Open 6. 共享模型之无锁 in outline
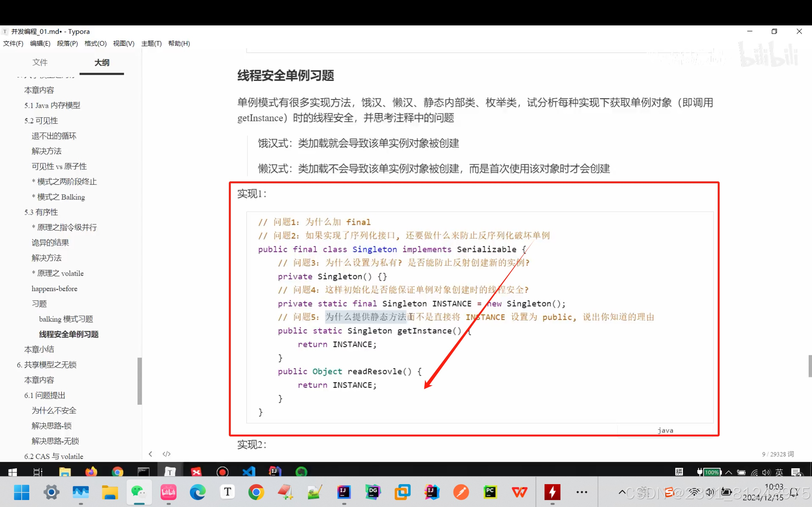 tap(47, 364)
